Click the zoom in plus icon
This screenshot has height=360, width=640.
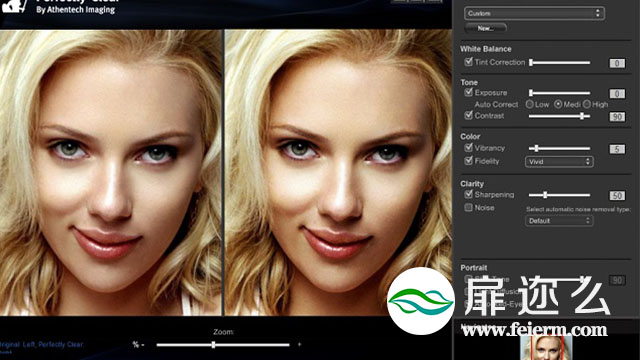pyautogui.click(x=300, y=344)
